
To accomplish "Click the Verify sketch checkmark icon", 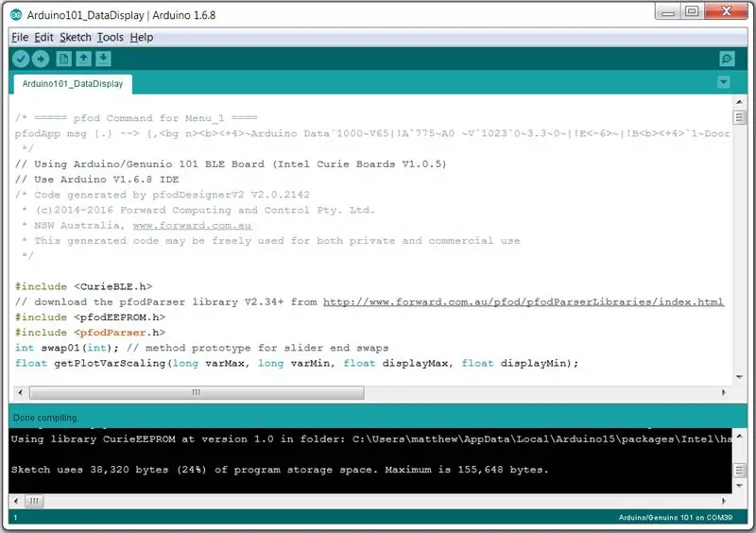I will click(21, 59).
